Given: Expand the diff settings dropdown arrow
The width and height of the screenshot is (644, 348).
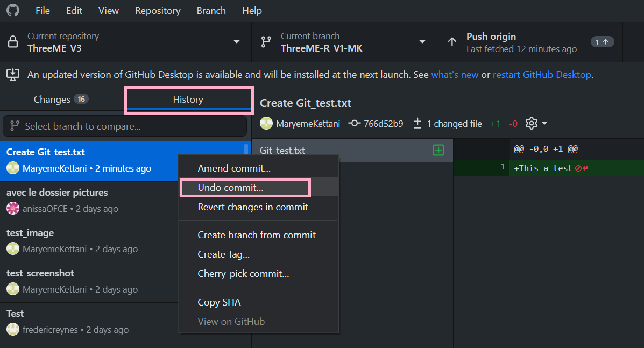Looking at the screenshot, I should [x=544, y=123].
